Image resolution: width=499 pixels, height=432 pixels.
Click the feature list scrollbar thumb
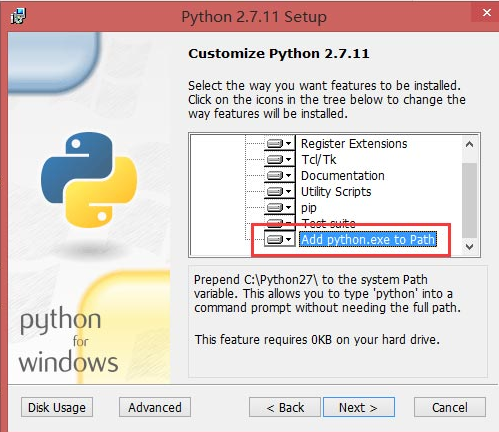pos(470,200)
